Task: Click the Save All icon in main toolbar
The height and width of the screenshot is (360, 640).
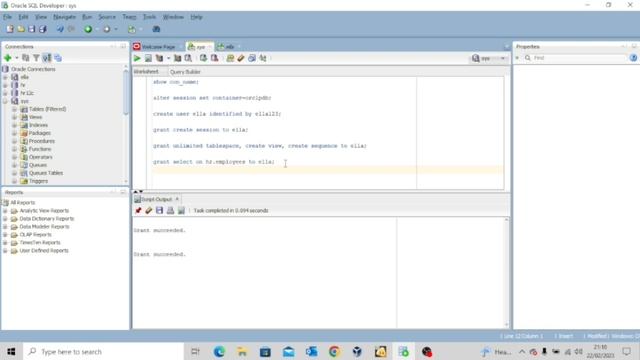Action: [x=42, y=29]
